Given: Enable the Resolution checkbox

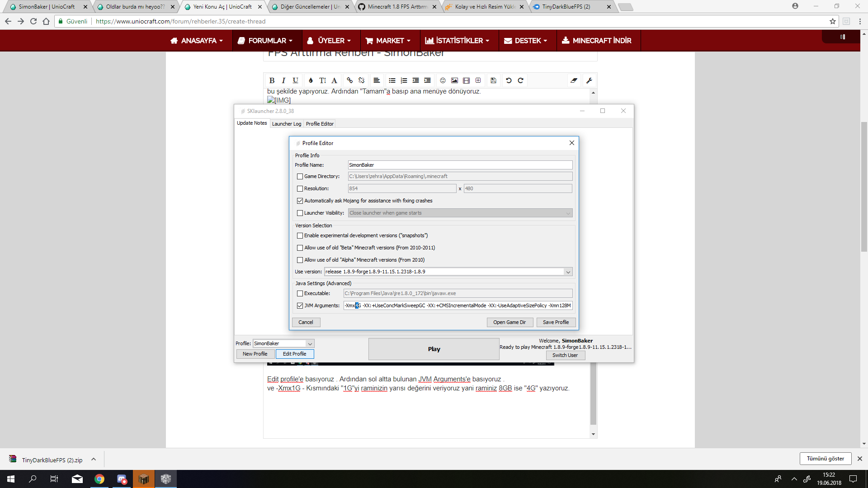Looking at the screenshot, I should tap(300, 189).
